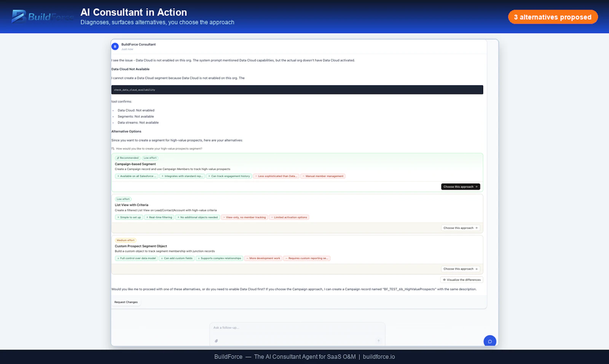Click 'Real-time filtering' tag

click(x=159, y=218)
